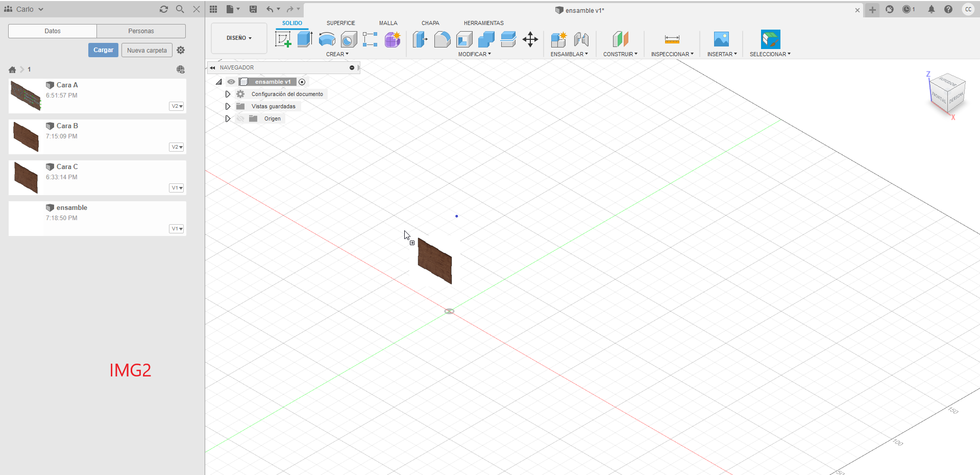Expand the Origen folder
980x475 pixels.
(228, 118)
